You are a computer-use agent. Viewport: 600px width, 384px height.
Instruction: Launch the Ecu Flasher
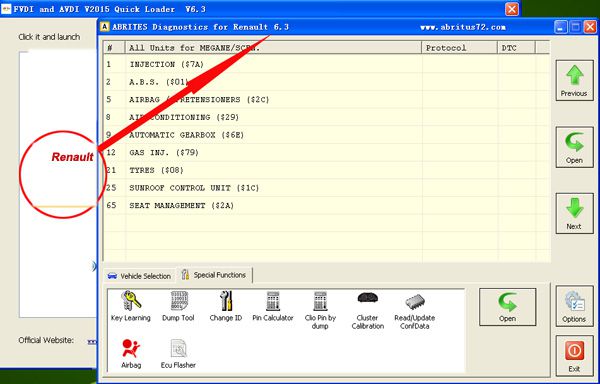point(178,353)
